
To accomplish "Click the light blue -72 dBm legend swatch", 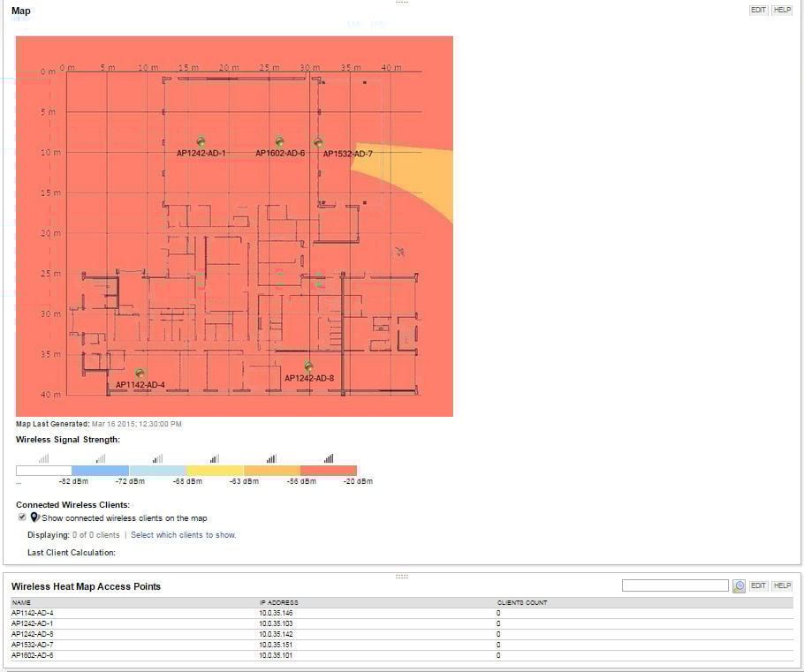I will click(157, 471).
